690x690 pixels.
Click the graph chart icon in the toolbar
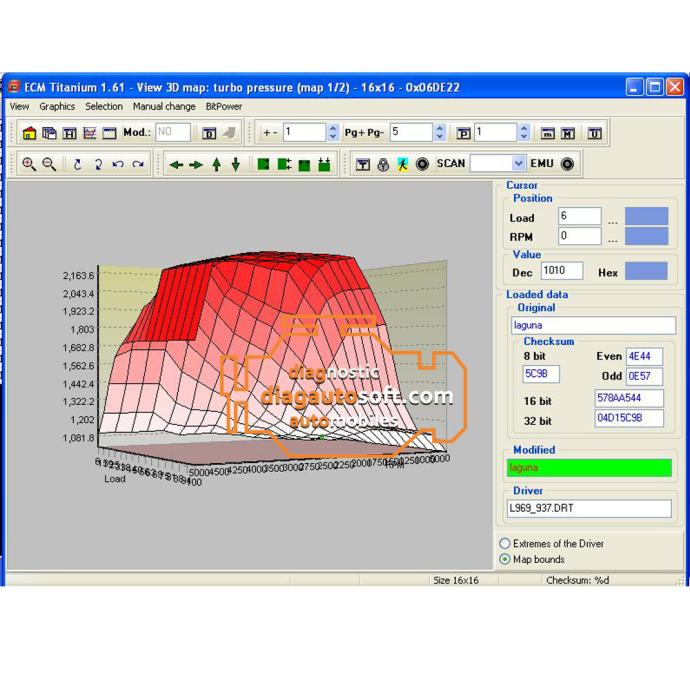[89, 133]
